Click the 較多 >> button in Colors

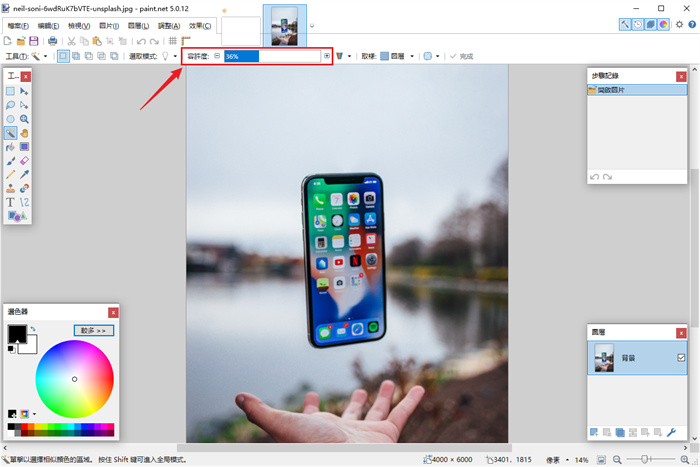click(94, 329)
